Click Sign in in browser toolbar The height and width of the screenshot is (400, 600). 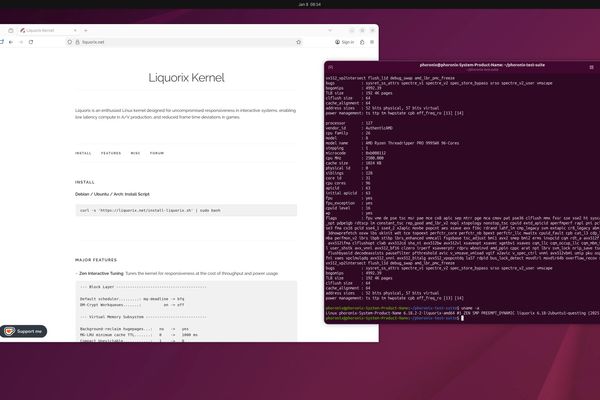pyautogui.click(x=344, y=42)
